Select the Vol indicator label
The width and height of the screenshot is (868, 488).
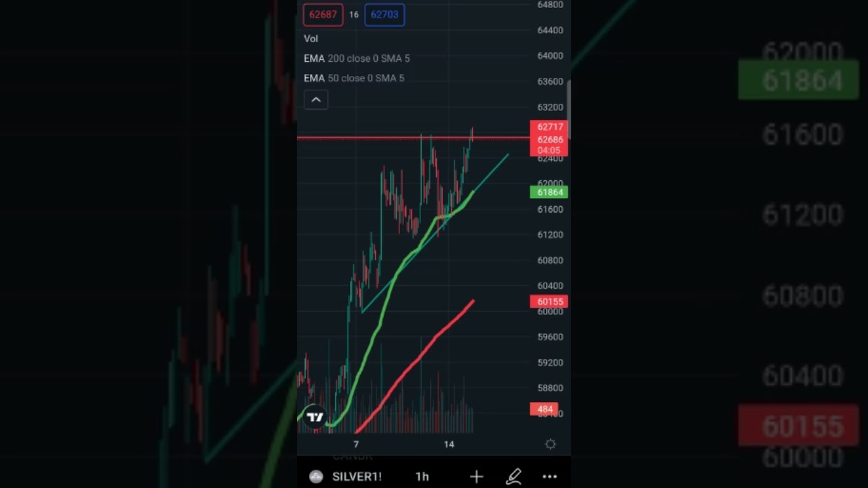tap(311, 39)
